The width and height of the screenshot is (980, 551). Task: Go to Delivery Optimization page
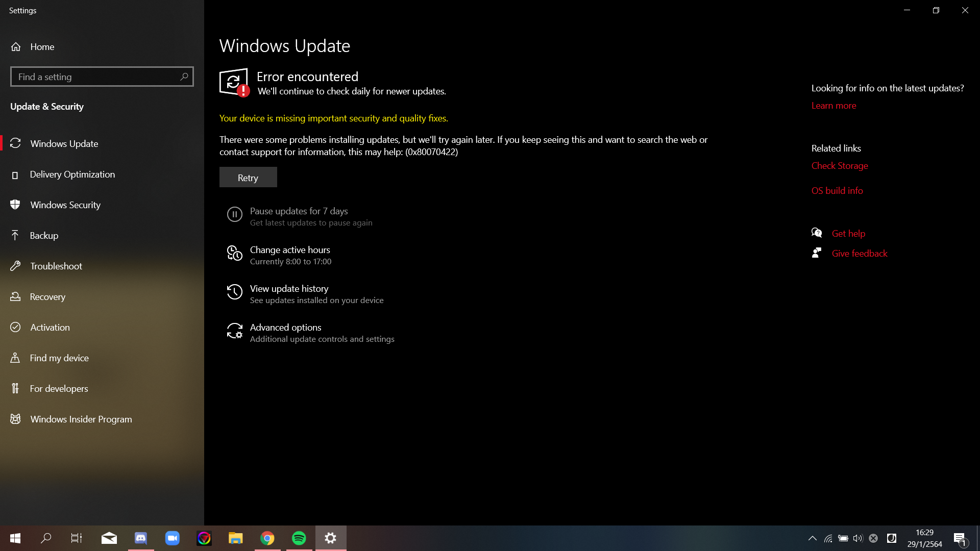pos(72,174)
